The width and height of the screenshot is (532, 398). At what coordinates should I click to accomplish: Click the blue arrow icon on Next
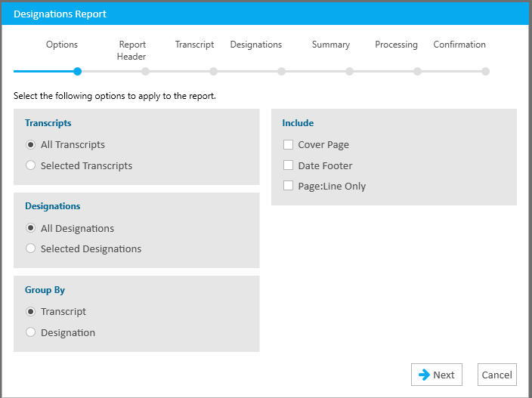[x=424, y=375]
